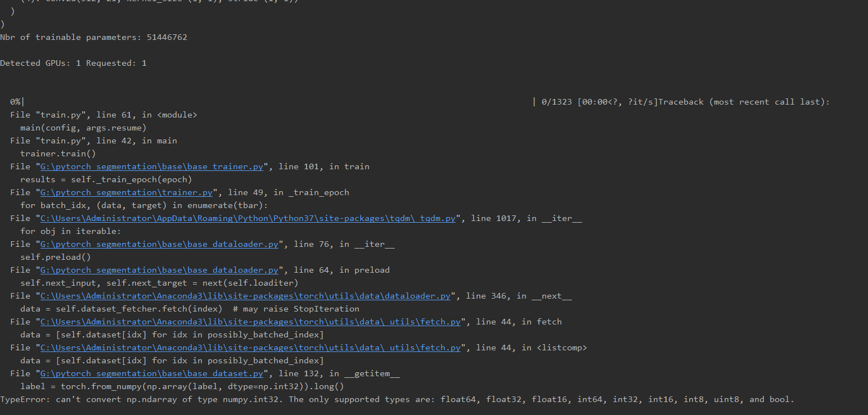Screen dimensions: 868x415
Task: Follow the tqdm.py hyperlink
Action: click(x=248, y=218)
